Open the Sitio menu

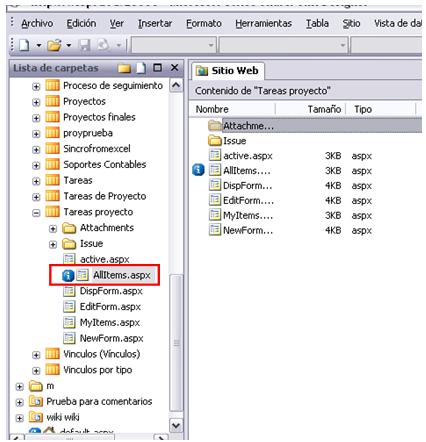(x=351, y=23)
